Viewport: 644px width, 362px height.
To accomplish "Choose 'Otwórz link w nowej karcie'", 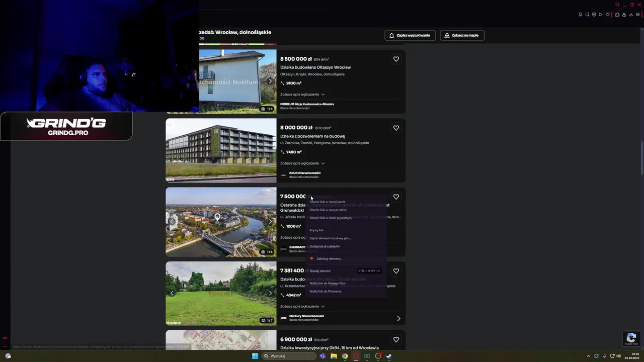I will 328,202.
